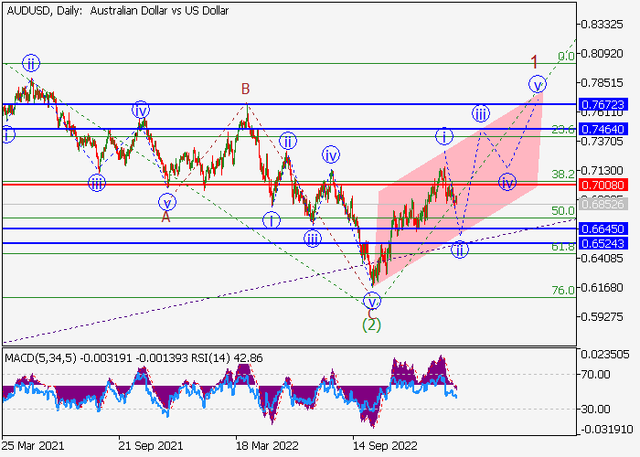The width and height of the screenshot is (640, 457).
Task: Click the MACD(5,34,5) indicator label
Action: pos(39,356)
